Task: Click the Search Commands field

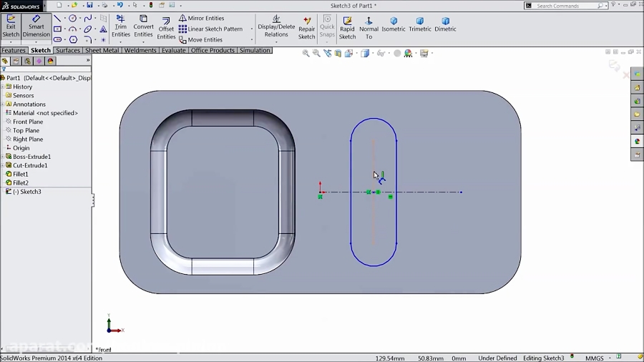Action: (x=566, y=6)
